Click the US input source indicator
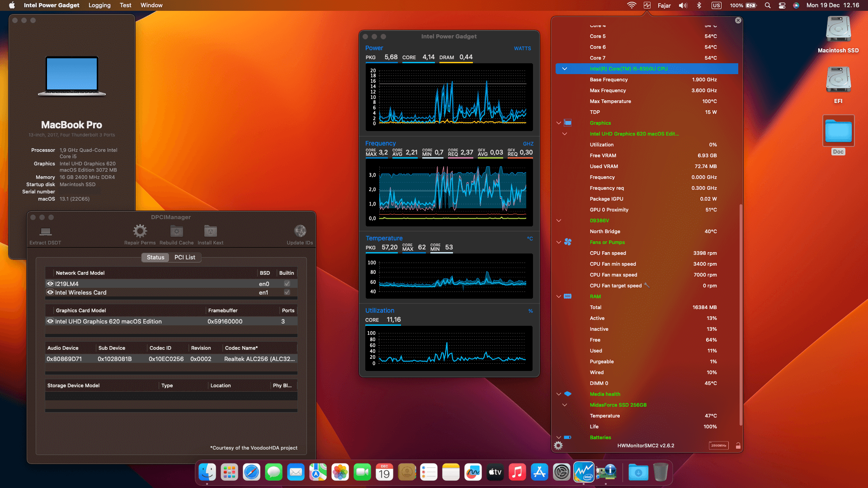The image size is (868, 488). [717, 5]
